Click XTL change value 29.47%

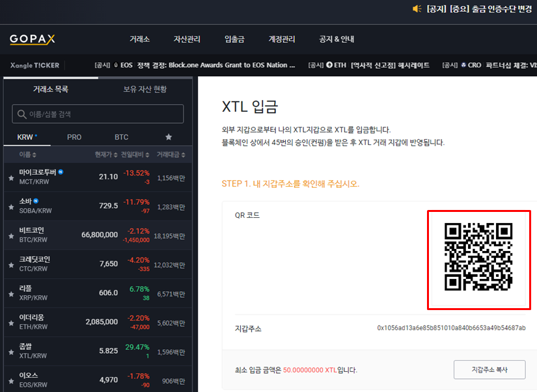(137, 347)
